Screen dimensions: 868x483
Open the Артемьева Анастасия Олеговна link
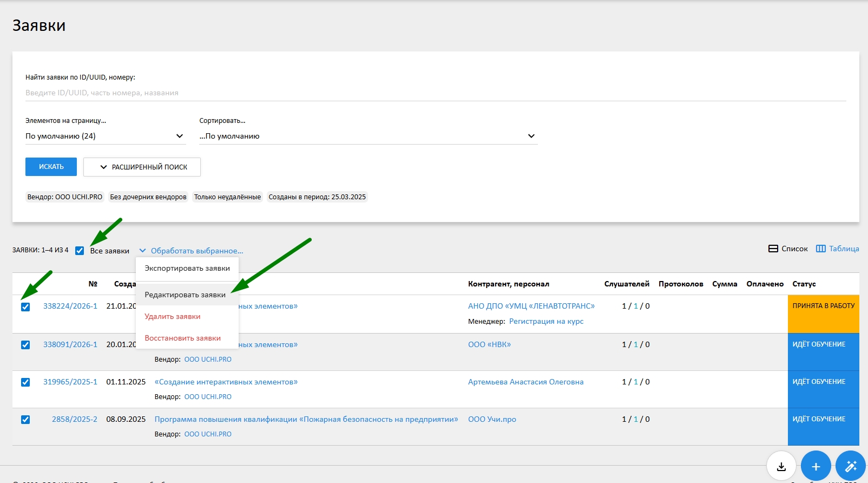(525, 382)
